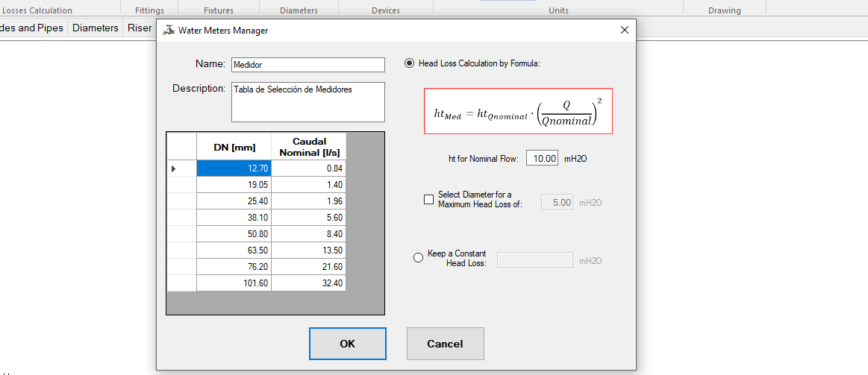Edit the ht for Nominal Flow value
Screen dimensions: 868x375
point(541,158)
